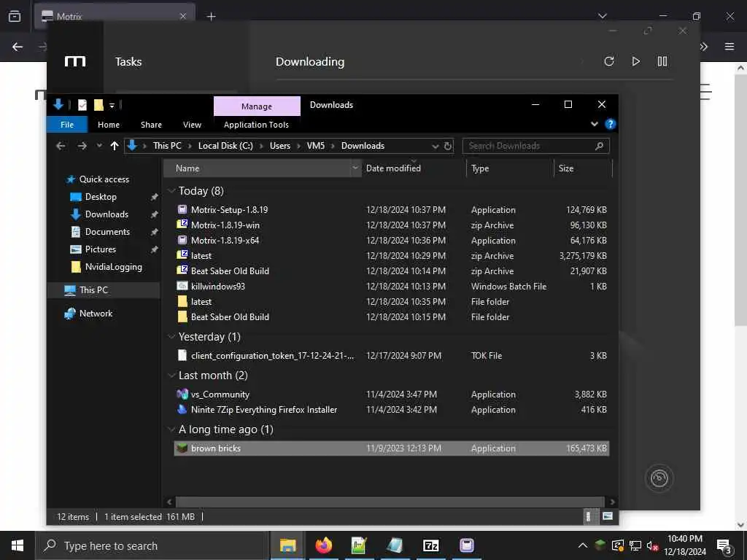
Task: Expand the ribbon with the chevron
Action: point(594,124)
